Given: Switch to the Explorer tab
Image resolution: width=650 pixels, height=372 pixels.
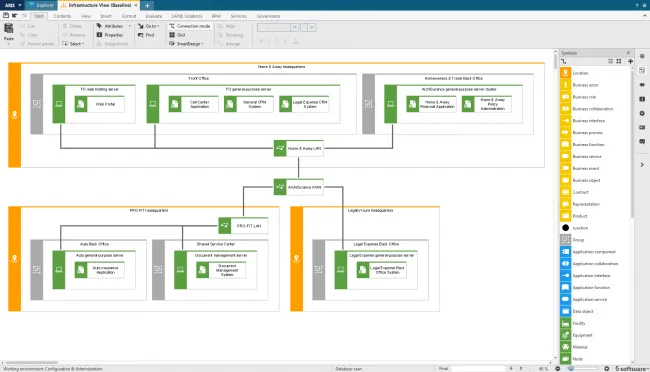Looking at the screenshot, I should [41, 5].
